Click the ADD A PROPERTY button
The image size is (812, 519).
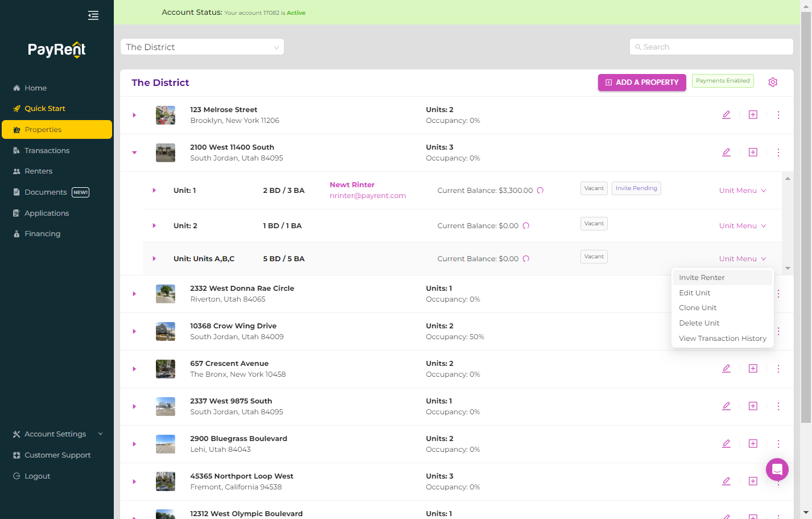click(x=642, y=83)
